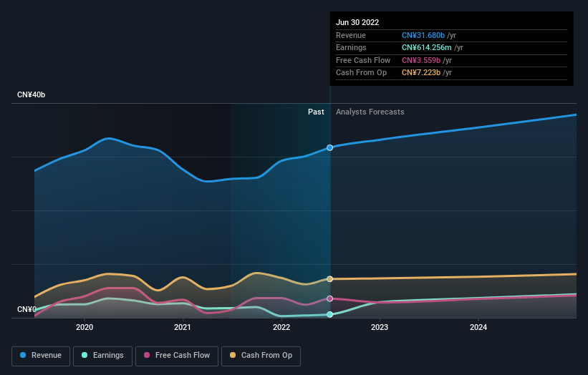Toggle the Cash From Op legend button
588x375 pixels.
click(261, 356)
